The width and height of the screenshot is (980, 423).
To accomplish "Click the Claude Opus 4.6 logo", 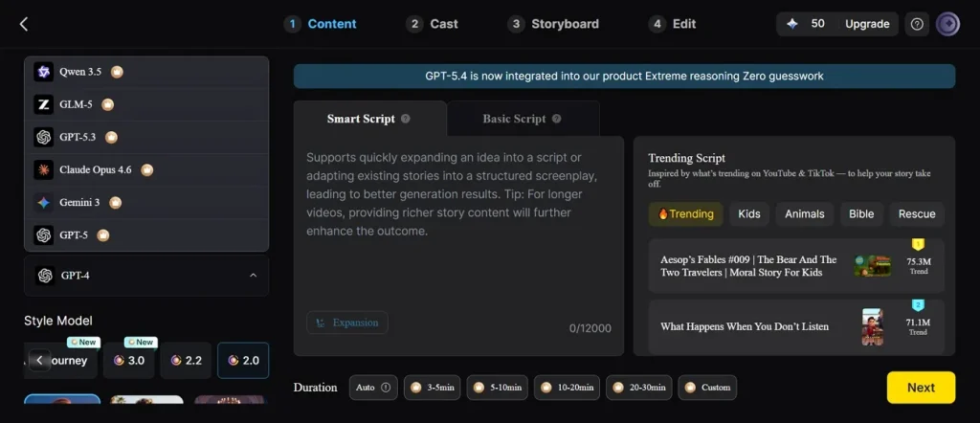I will (x=44, y=169).
